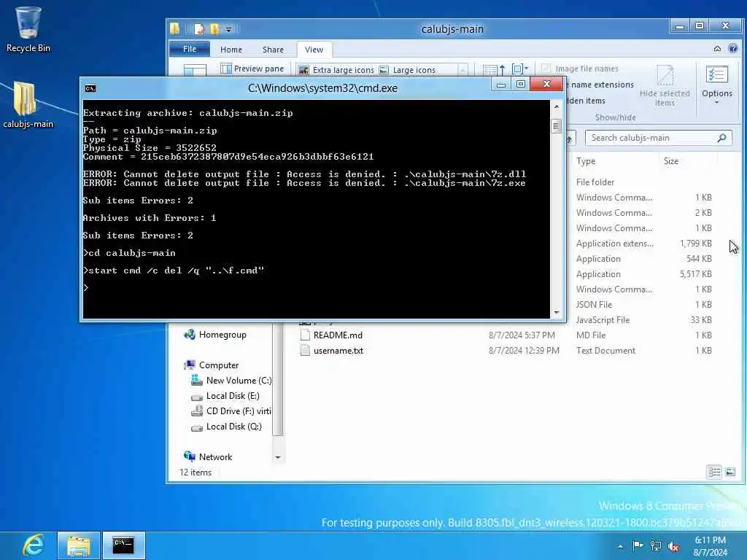Click the cmd scrollbar thumb
Viewport: 747px width, 560px height.
click(556, 127)
